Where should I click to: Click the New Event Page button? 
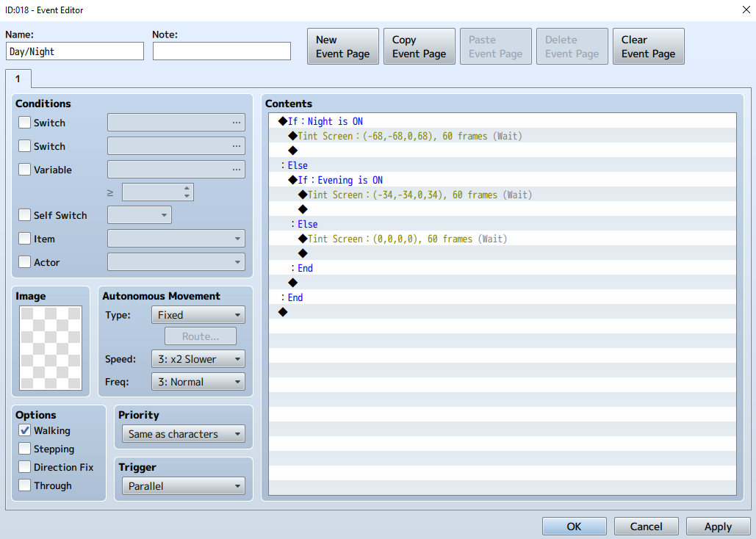click(343, 46)
